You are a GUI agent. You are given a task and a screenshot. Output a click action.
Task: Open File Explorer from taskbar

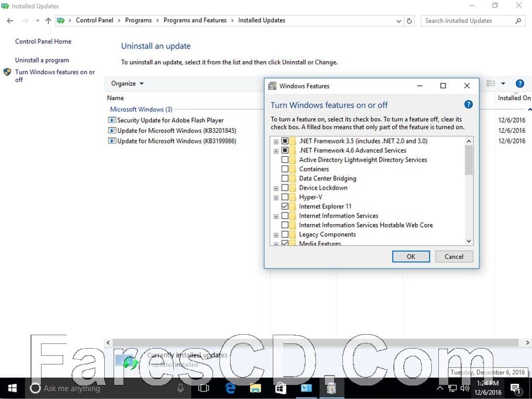(256, 388)
